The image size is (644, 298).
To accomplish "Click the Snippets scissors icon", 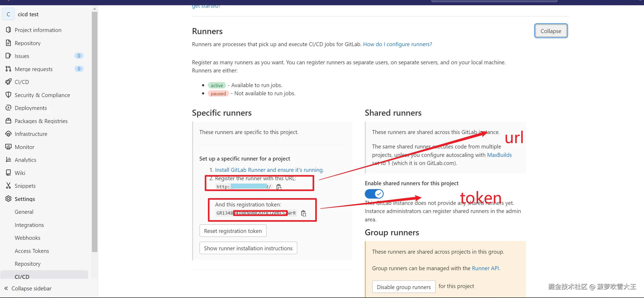I will tap(8, 186).
